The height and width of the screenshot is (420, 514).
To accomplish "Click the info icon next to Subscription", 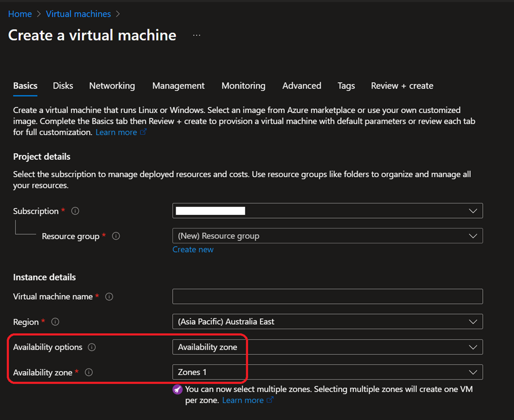I will coord(75,211).
